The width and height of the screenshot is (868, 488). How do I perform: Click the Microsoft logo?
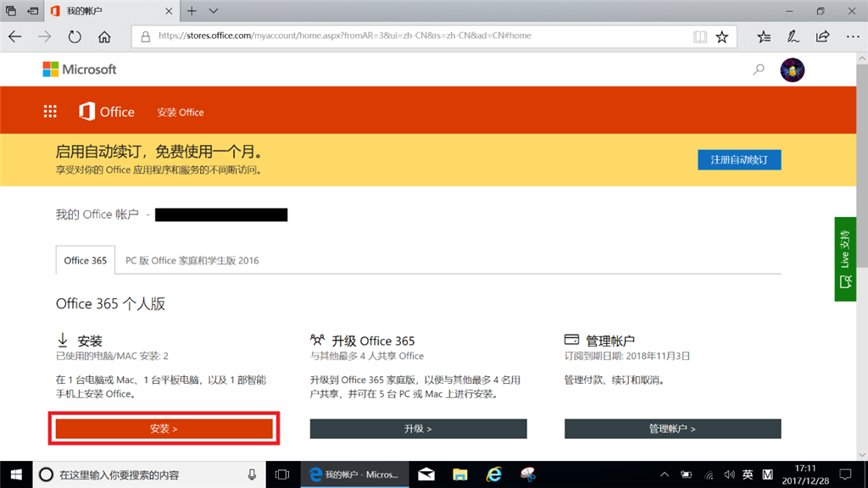pos(79,69)
